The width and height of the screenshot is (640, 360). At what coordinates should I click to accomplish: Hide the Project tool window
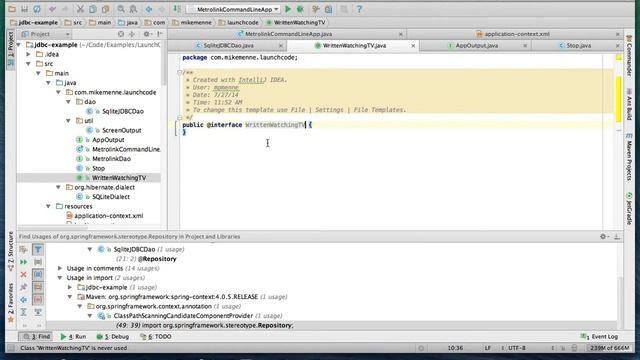(160, 34)
